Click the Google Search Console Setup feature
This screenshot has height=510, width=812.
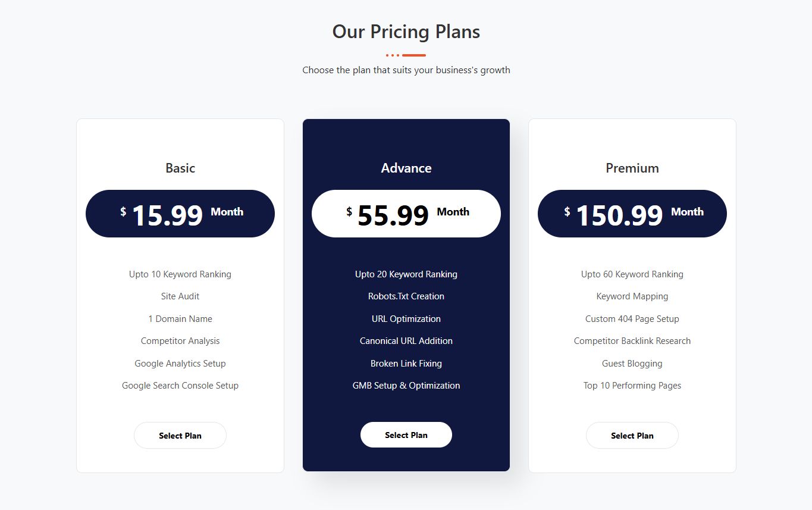click(180, 386)
